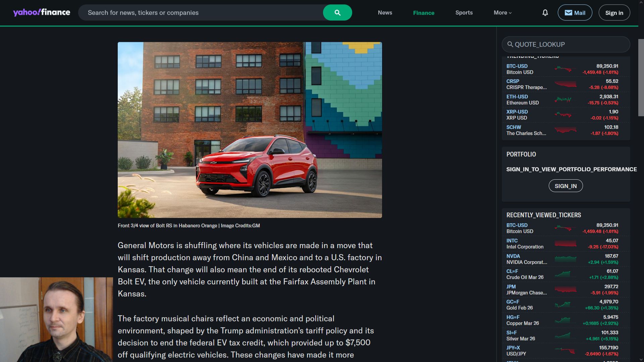The image size is (644, 362).
Task: Open the Finance section
Action: tap(424, 13)
